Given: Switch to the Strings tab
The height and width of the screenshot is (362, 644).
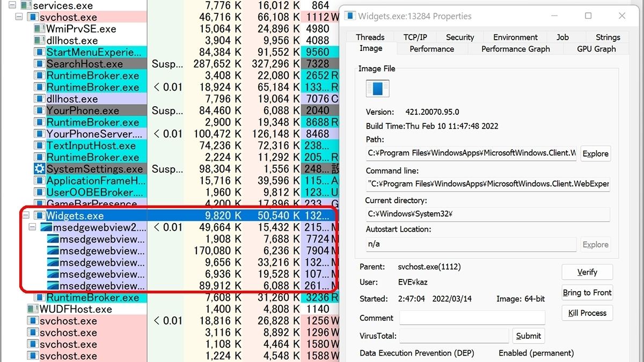Looking at the screenshot, I should pyautogui.click(x=608, y=37).
